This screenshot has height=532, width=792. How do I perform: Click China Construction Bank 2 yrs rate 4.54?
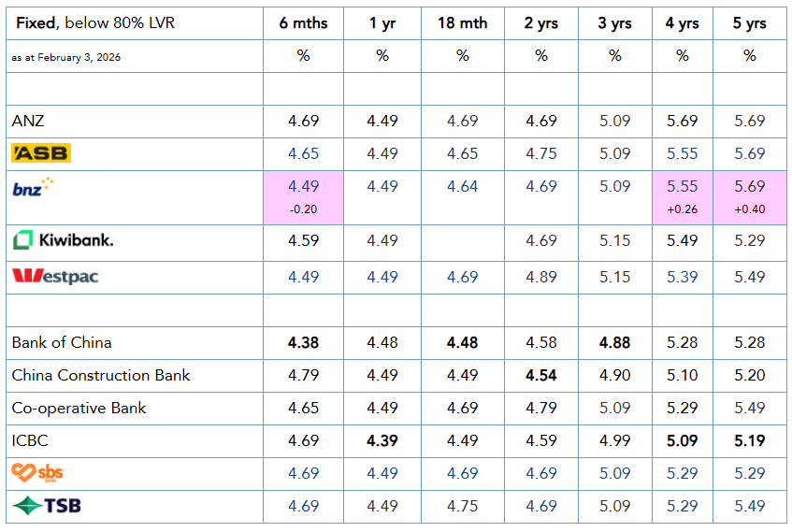tap(541, 375)
